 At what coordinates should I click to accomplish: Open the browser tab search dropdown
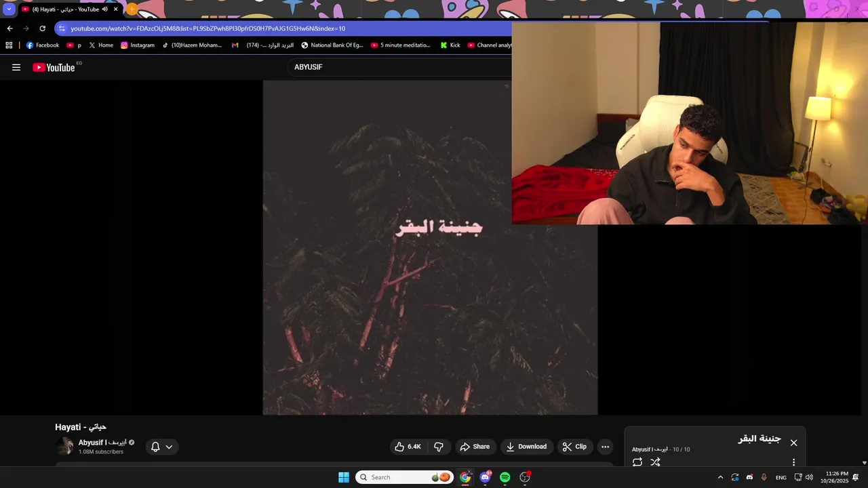[9, 9]
